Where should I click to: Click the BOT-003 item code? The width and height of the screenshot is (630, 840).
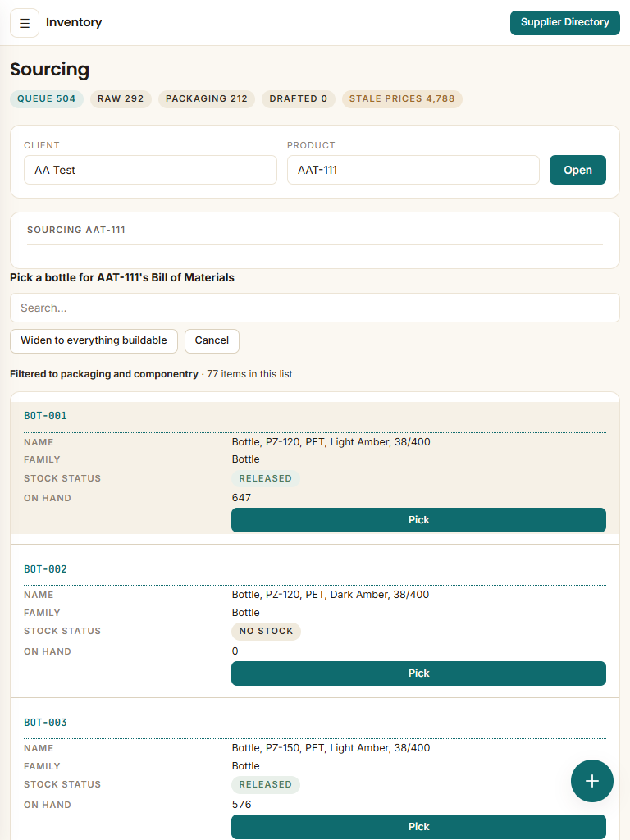coord(46,722)
